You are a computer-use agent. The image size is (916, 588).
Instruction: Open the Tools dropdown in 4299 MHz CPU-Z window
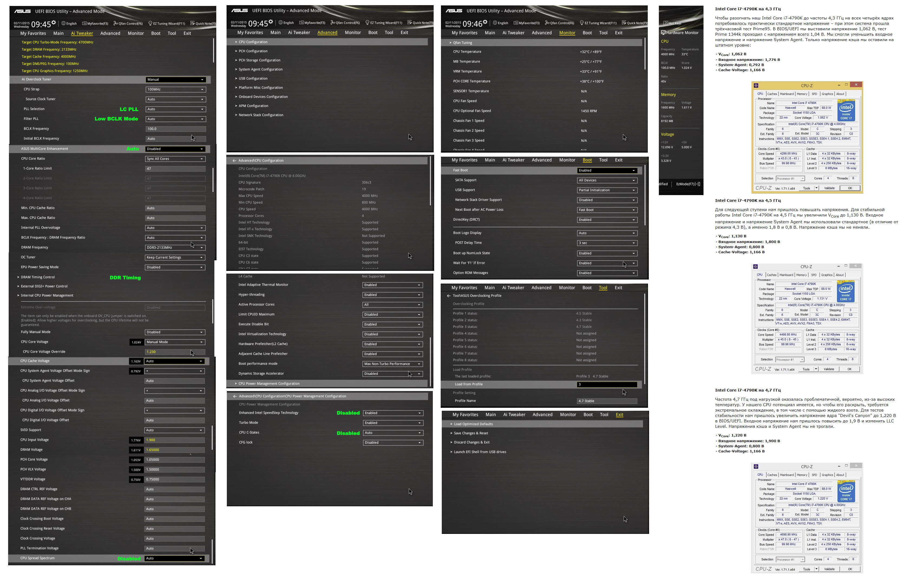click(x=816, y=188)
